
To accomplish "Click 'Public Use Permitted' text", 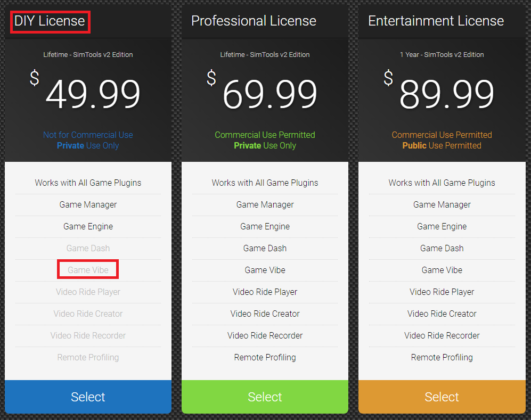I will click(442, 145).
